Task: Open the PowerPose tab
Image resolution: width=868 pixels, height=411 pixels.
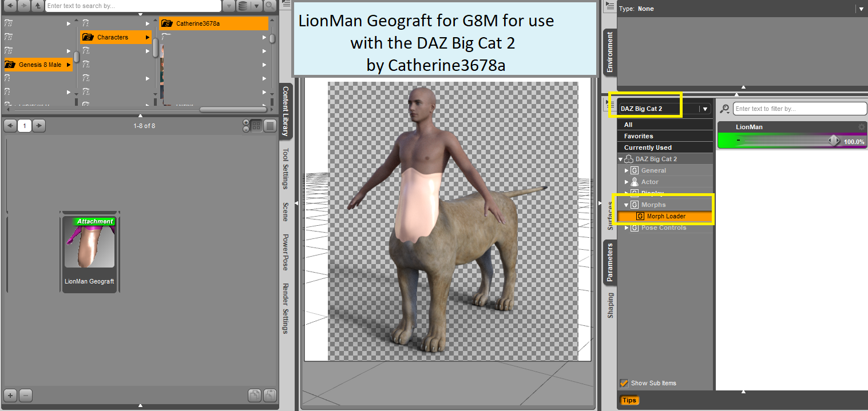Action: (x=286, y=252)
